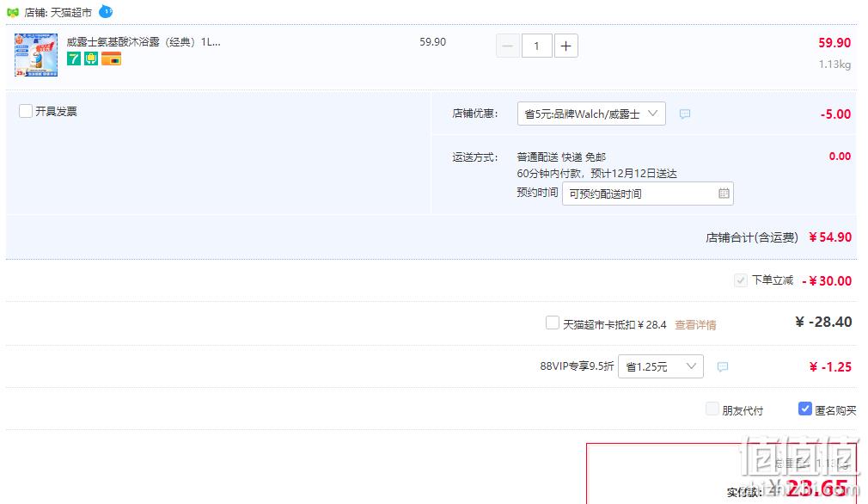Viewport: 868px width, 504px height.
Task: Enable the 朋友代付 checkbox
Action: pyautogui.click(x=712, y=409)
